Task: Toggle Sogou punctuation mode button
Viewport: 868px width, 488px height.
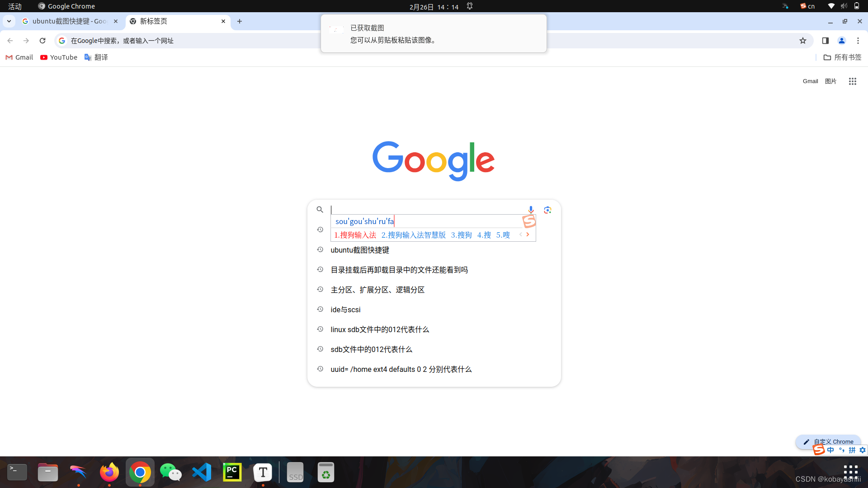Action: coord(841,450)
